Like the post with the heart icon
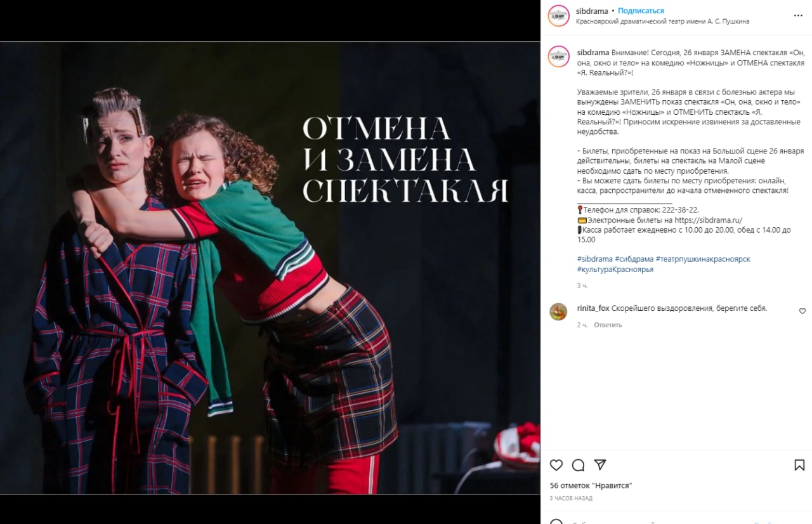Image resolution: width=812 pixels, height=524 pixels. (x=556, y=465)
